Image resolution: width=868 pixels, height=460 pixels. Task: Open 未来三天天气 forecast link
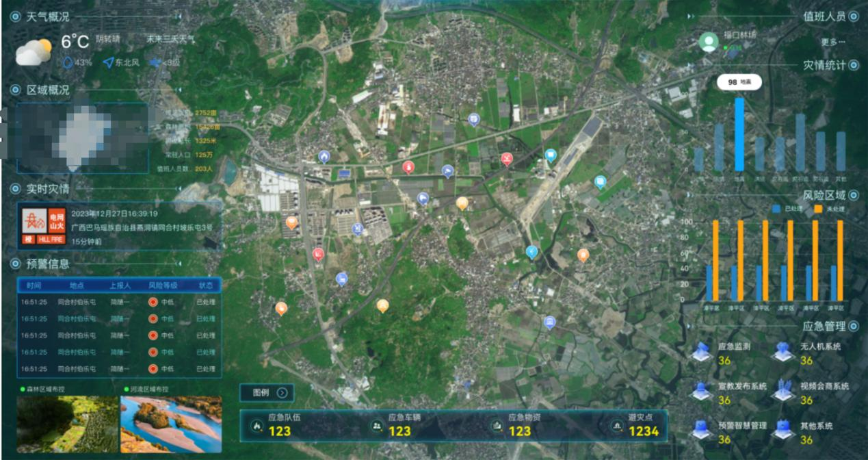(x=170, y=39)
